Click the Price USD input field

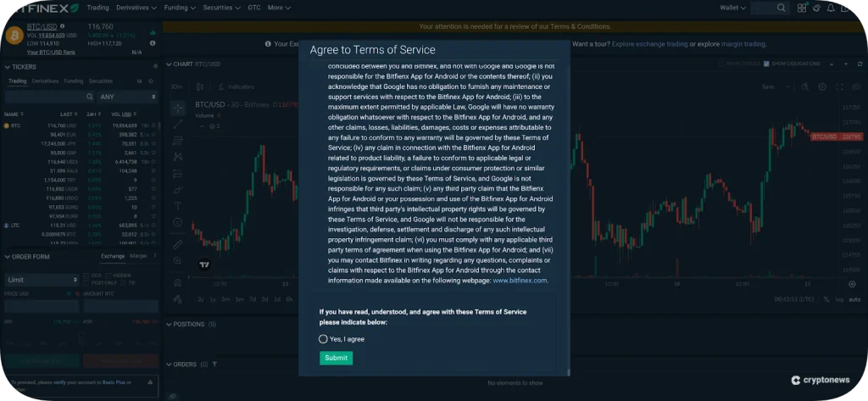coord(40,306)
